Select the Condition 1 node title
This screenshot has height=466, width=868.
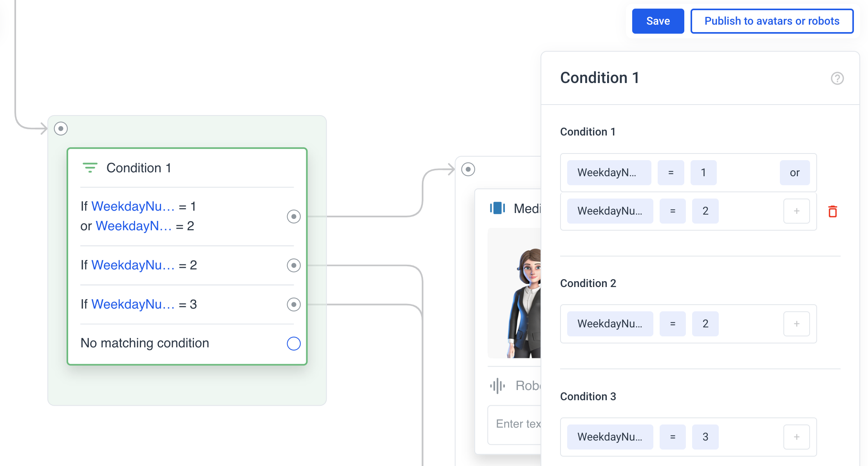(x=139, y=168)
